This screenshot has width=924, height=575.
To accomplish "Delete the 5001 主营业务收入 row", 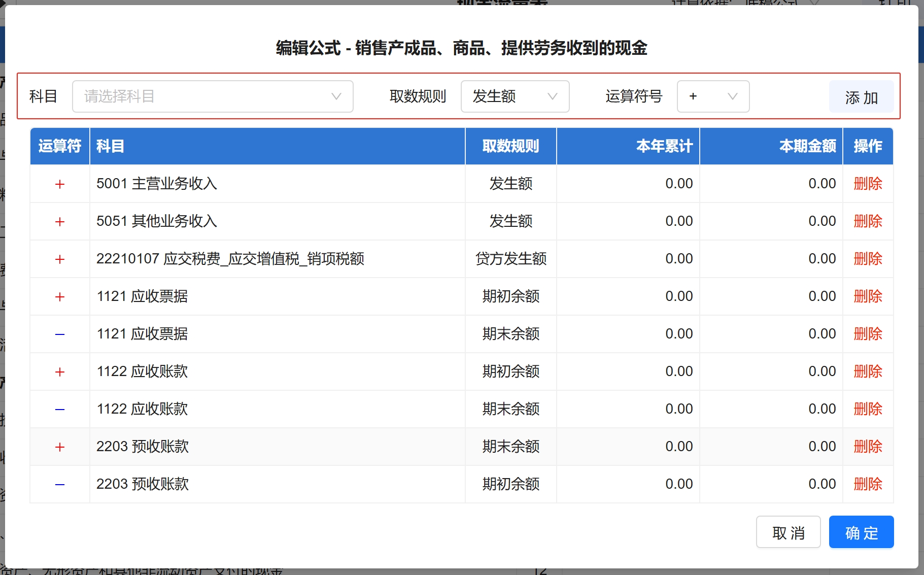I will [867, 184].
